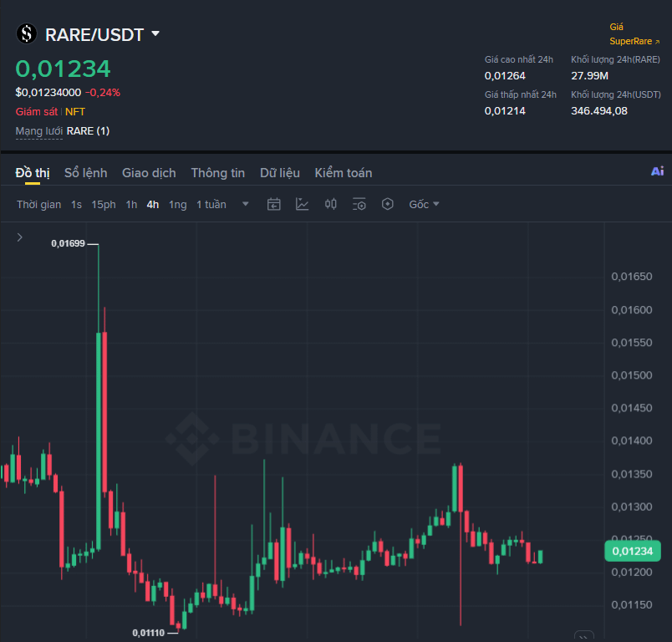672x642 pixels.
Task: Click the 0,01699 high price marker
Action: 69,243
